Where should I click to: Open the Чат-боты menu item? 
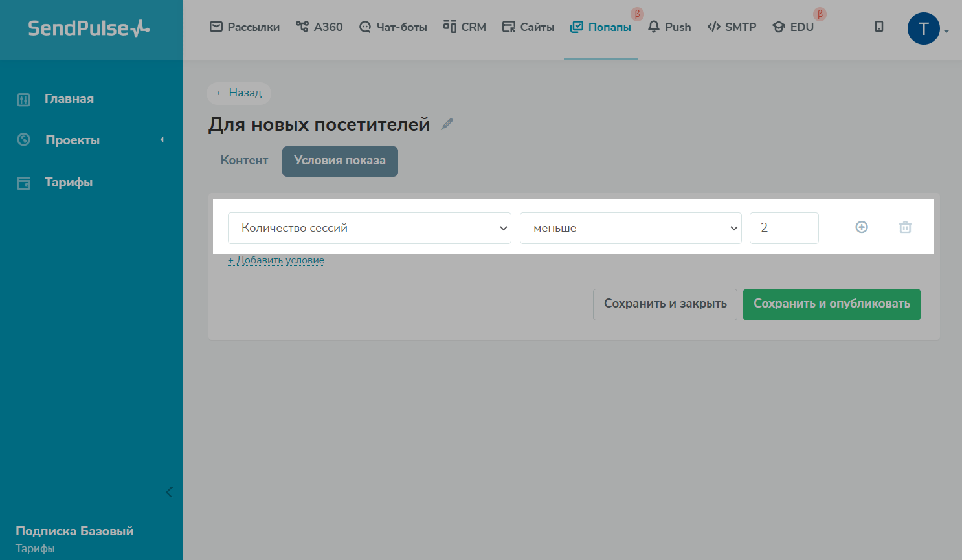tap(393, 27)
